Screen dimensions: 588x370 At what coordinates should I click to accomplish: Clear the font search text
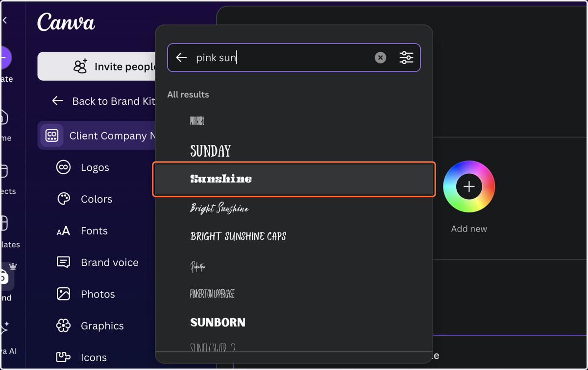tap(380, 58)
